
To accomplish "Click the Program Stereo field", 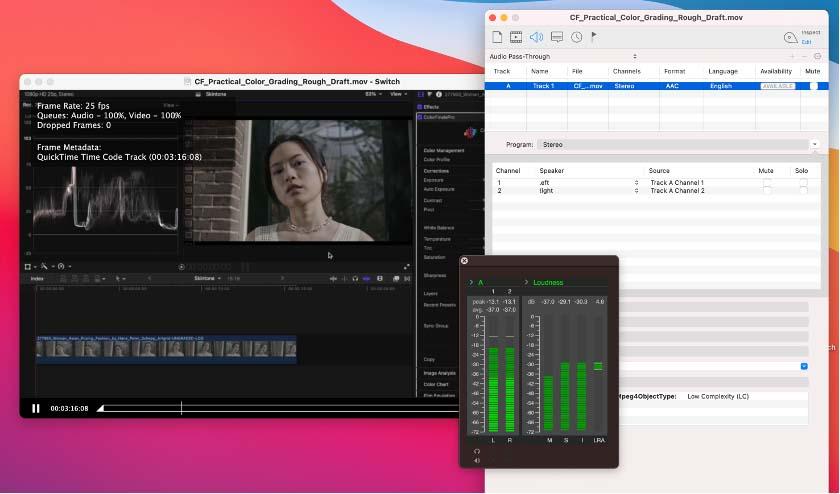I will [673, 145].
